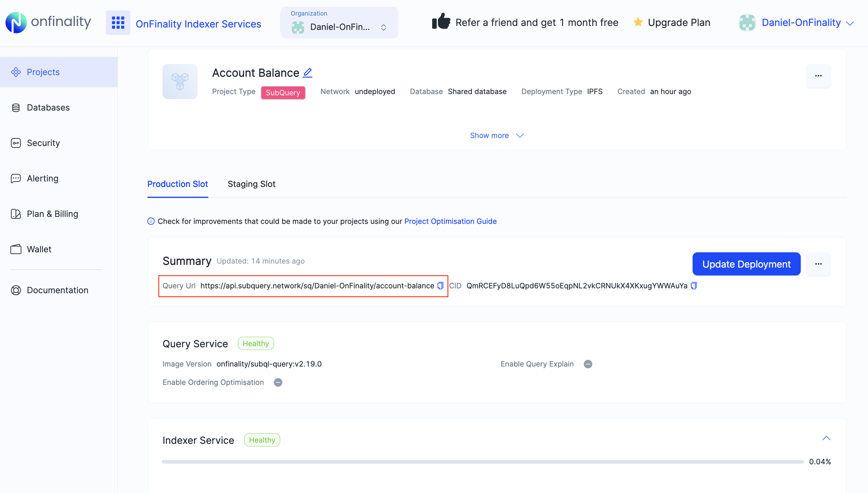Click the OnFinality logo
Image resolution: width=868 pixels, height=493 pixels.
click(48, 22)
